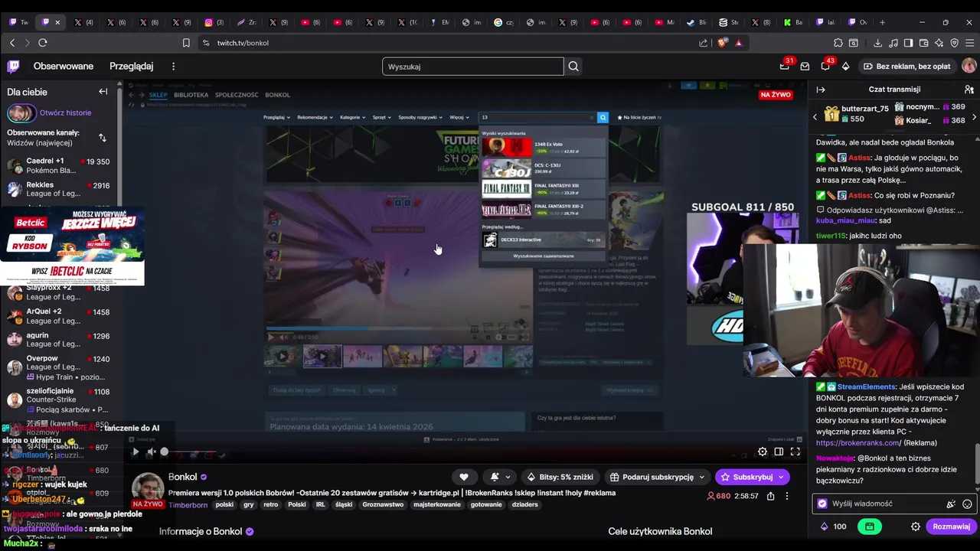
Task: Click the Brave Rewards triangle icon
Action: (738, 43)
